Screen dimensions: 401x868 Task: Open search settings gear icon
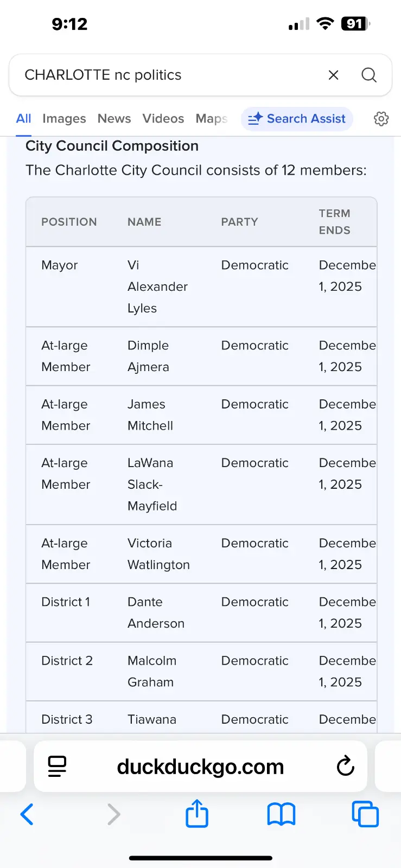click(381, 119)
